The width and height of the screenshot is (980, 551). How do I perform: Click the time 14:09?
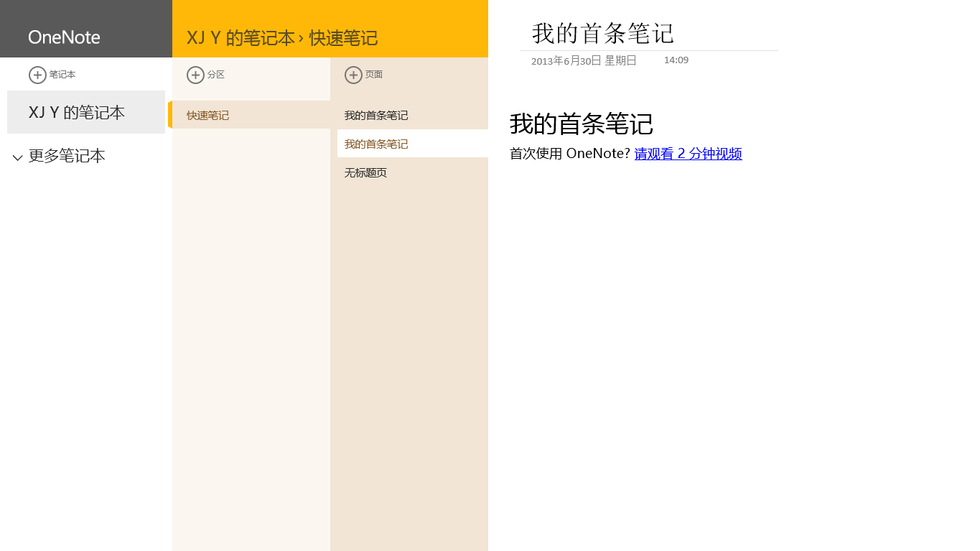click(676, 60)
